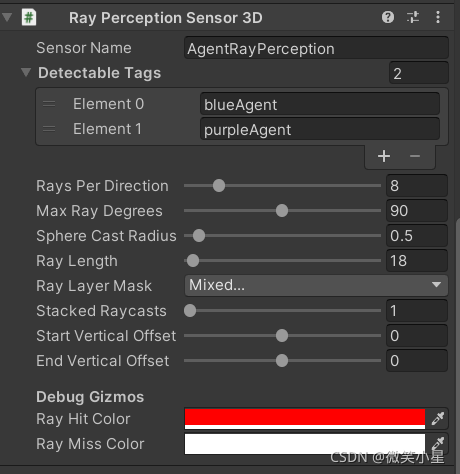Click the C# script icon
The image size is (460, 474).
point(29,17)
